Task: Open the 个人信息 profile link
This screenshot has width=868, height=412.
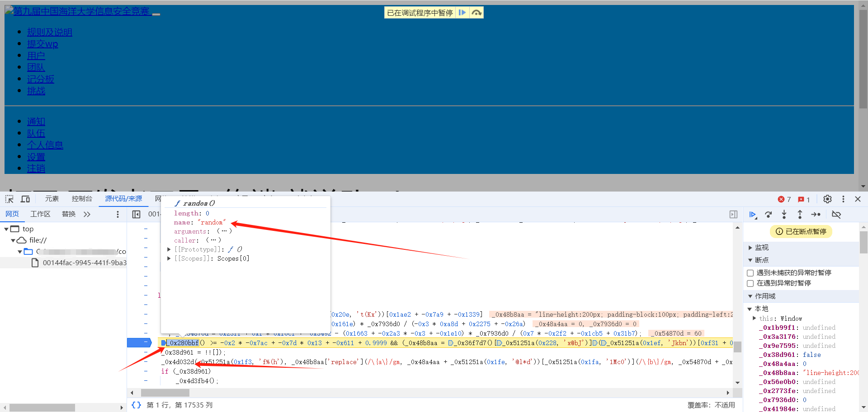Action: click(x=45, y=145)
